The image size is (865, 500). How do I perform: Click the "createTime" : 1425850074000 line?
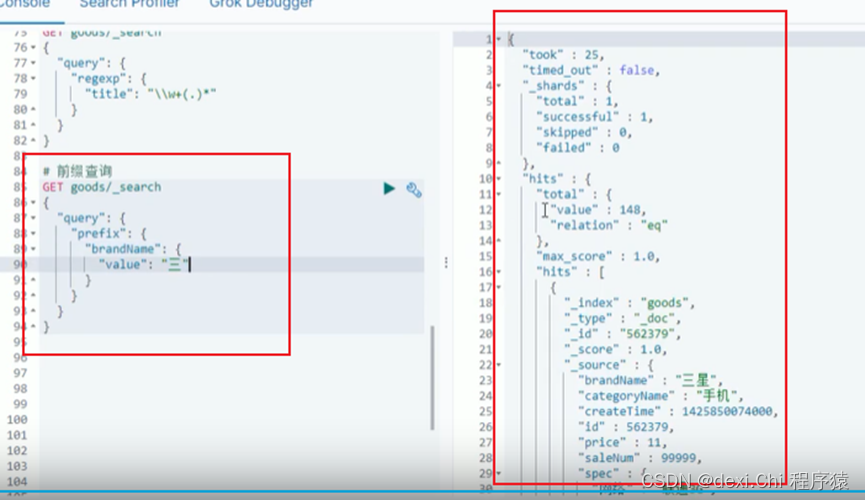point(677,411)
